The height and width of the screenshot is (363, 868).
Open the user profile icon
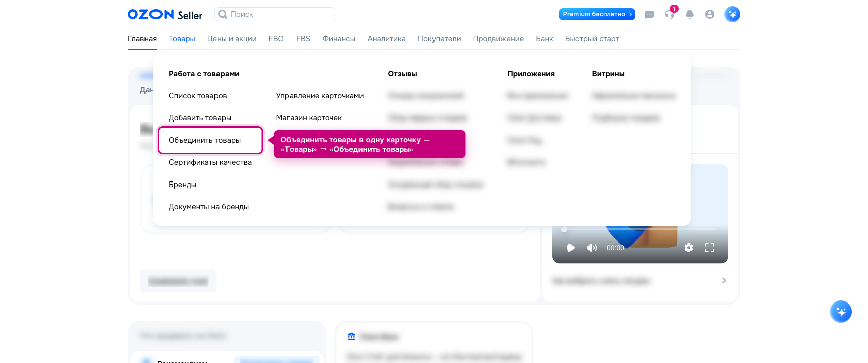pos(710,14)
